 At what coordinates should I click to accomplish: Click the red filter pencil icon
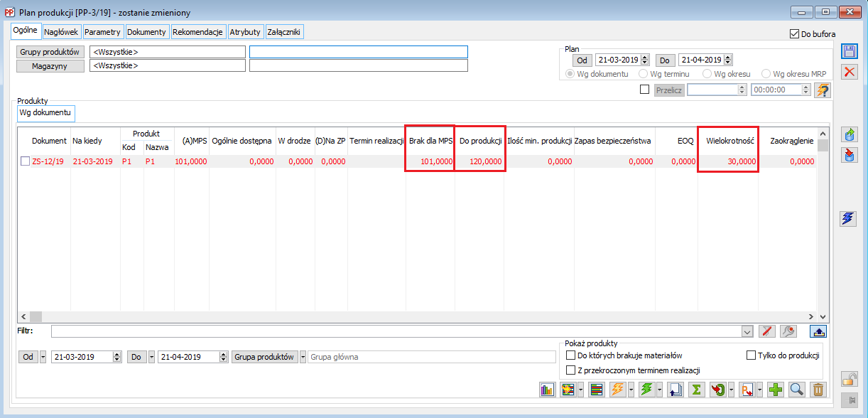766,331
